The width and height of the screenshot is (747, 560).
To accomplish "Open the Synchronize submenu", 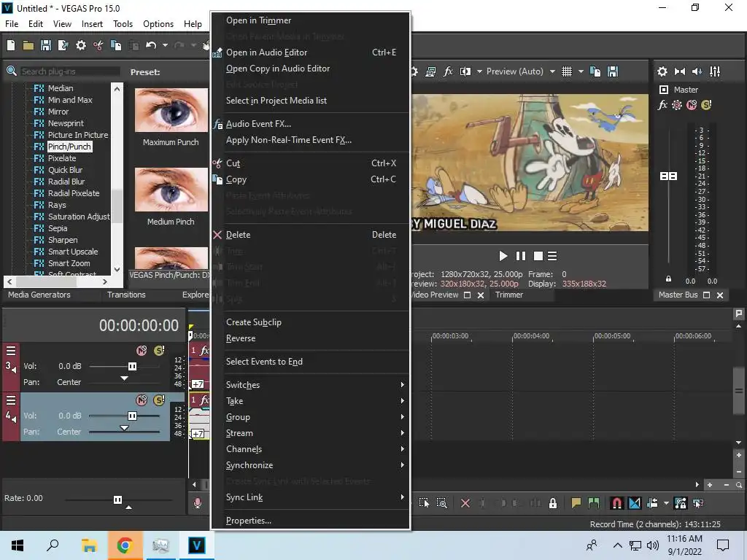I will 310,465.
